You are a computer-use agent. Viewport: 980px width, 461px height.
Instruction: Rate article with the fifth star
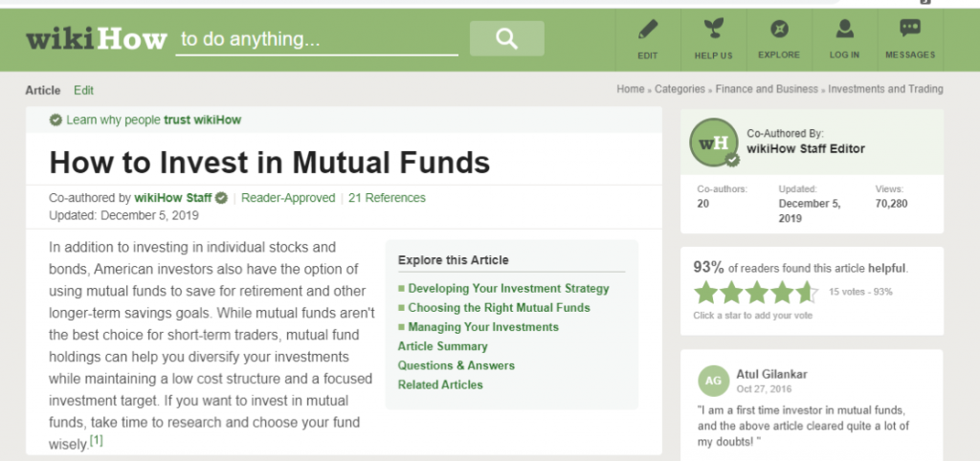point(807,293)
